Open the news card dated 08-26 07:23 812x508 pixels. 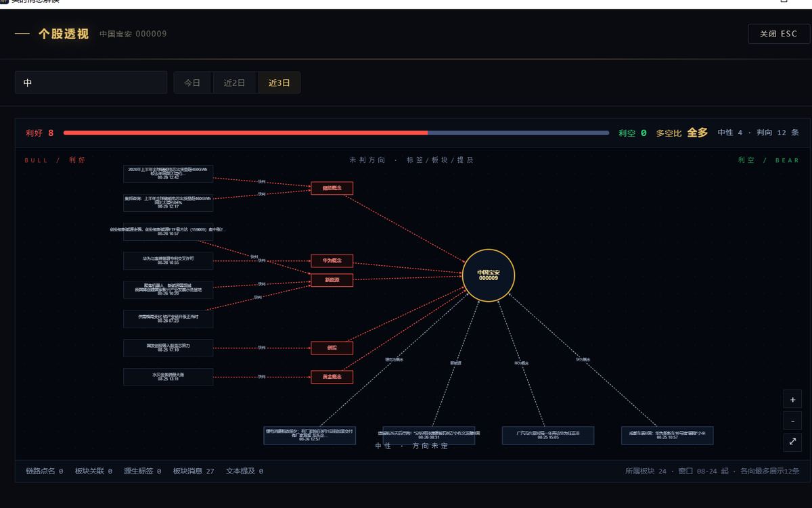point(168,319)
